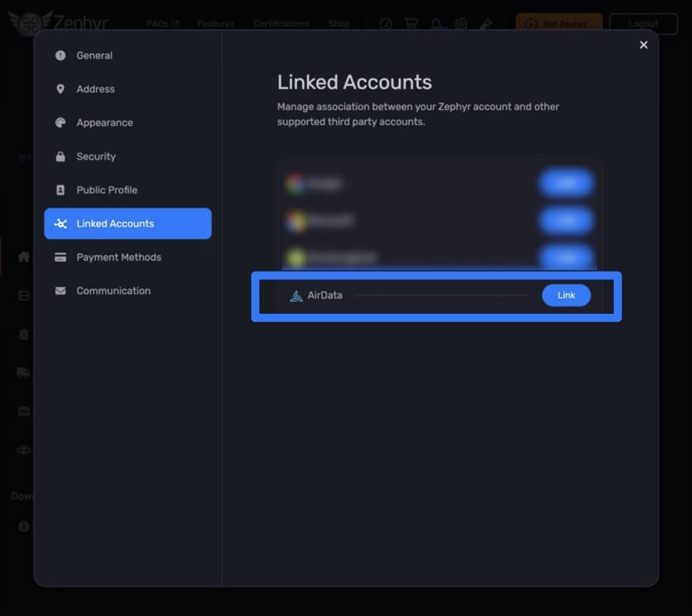The height and width of the screenshot is (616, 692).
Task: Close the settings dialog with the X
Action: click(x=644, y=45)
